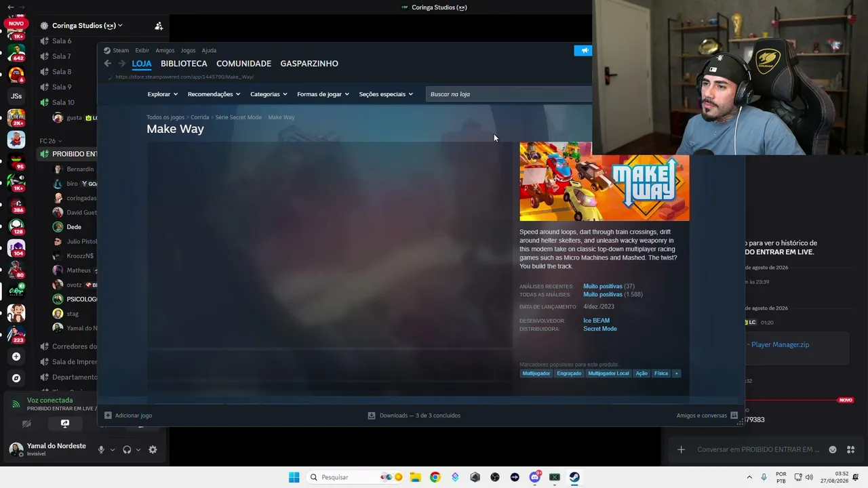Open the Windows Start menu
The height and width of the screenshot is (488, 868).
(294, 477)
